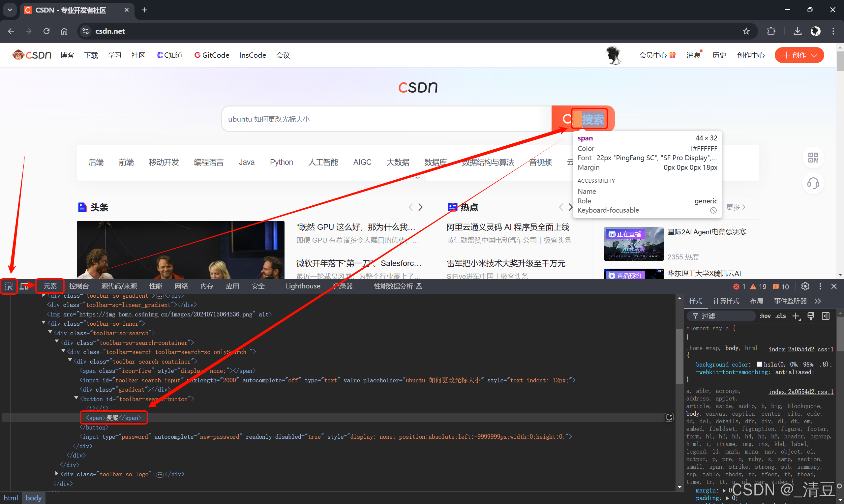Collapse toolbar-search-button button node

pyautogui.click(x=76, y=398)
